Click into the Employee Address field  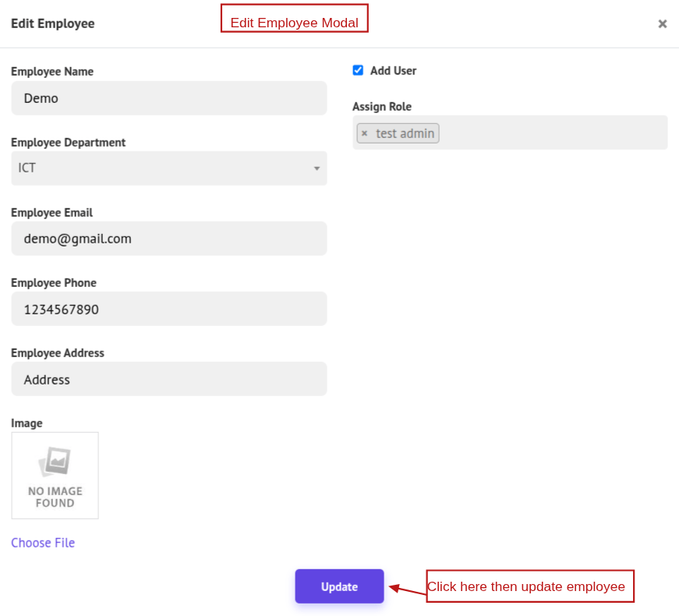pyautogui.click(x=168, y=379)
